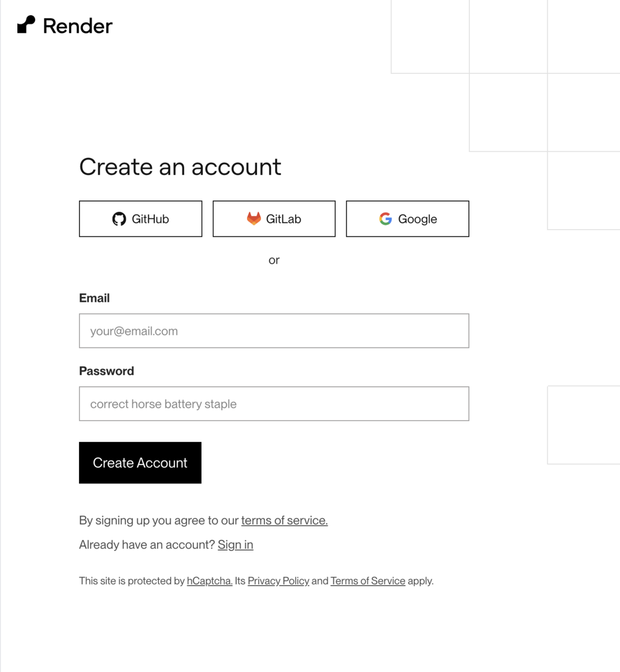
Task: Click the Render logo mark icon
Action: click(x=26, y=25)
